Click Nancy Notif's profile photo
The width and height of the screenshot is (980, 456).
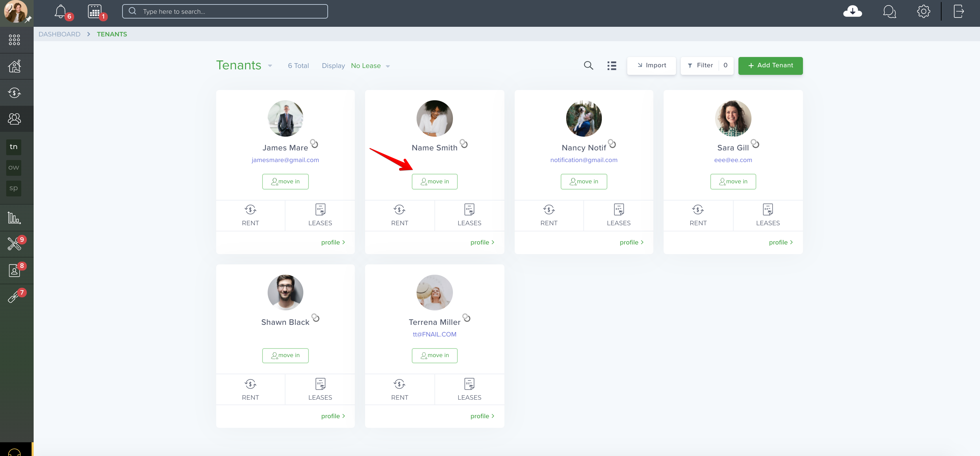(x=584, y=118)
